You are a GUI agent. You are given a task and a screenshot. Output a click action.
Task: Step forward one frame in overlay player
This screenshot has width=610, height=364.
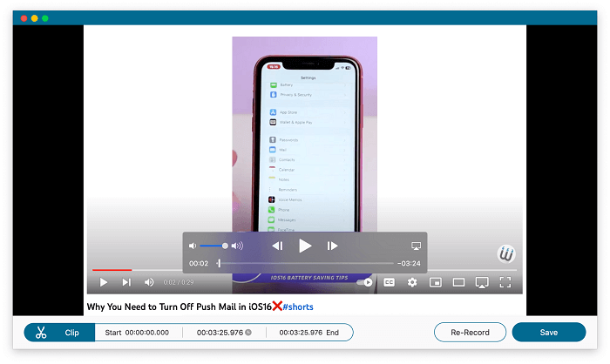[332, 246]
